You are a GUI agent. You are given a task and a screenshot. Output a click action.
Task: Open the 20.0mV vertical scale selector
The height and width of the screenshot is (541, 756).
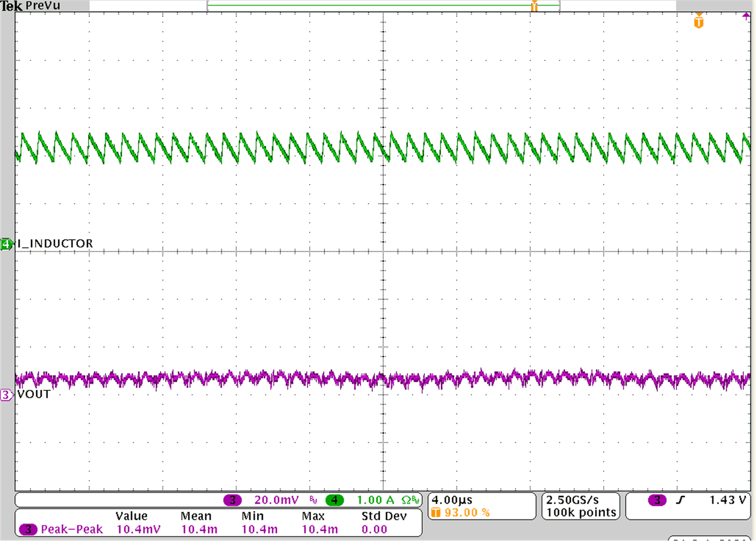[277, 499]
